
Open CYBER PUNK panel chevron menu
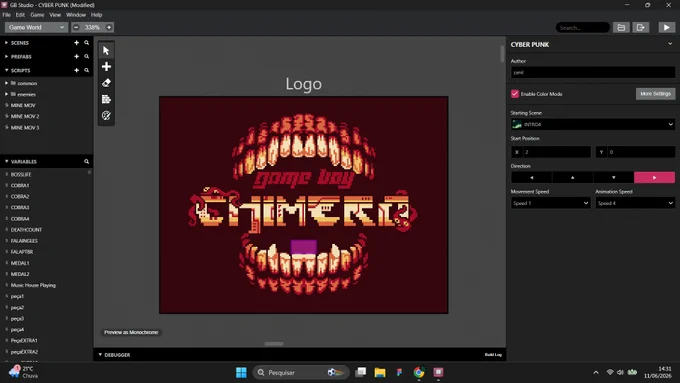tap(670, 44)
